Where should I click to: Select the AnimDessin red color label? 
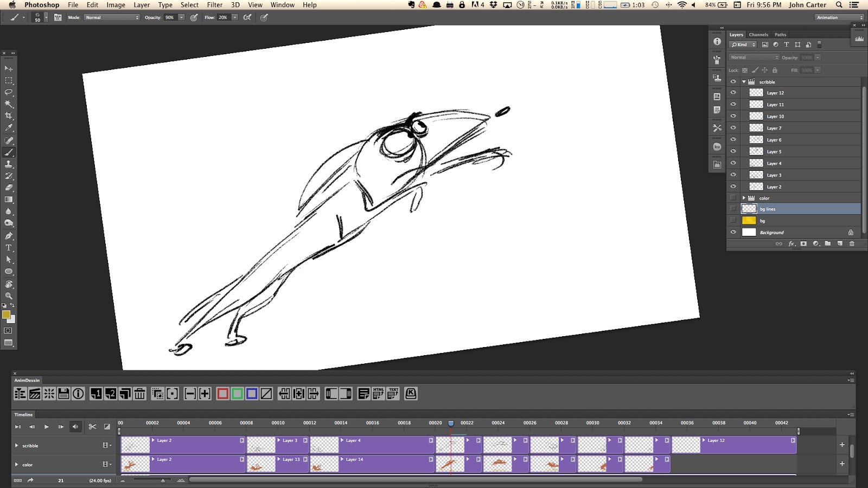(222, 394)
